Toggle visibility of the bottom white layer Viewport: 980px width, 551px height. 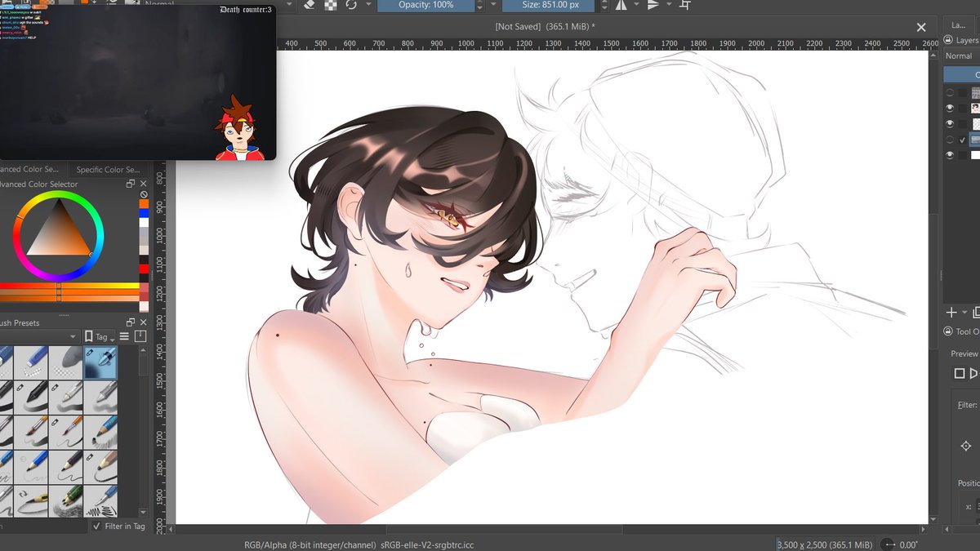click(x=949, y=155)
